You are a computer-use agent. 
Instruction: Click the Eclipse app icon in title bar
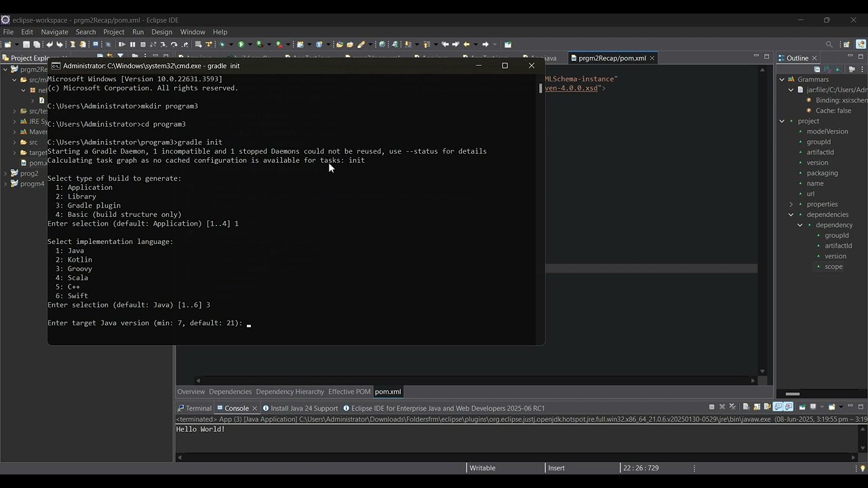tap(5, 20)
